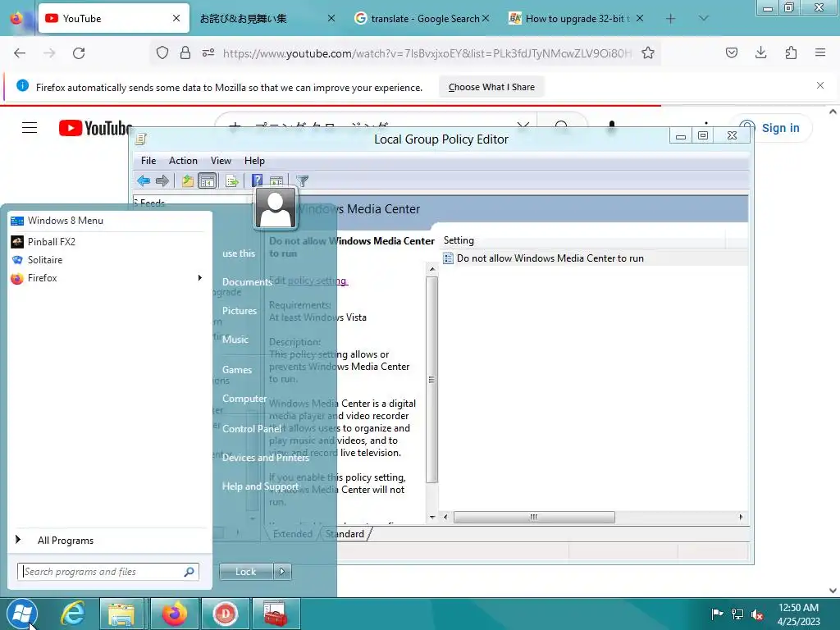Open the shutdown options arrow next to Lock

click(282, 572)
